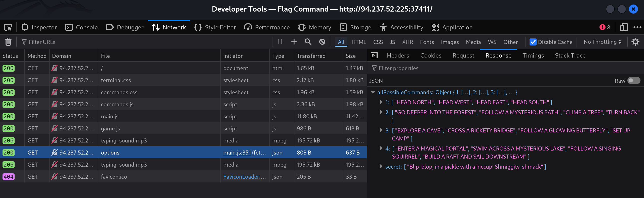This screenshot has width=644, height=198.
Task: Filter requests by XHR
Action: (408, 42)
